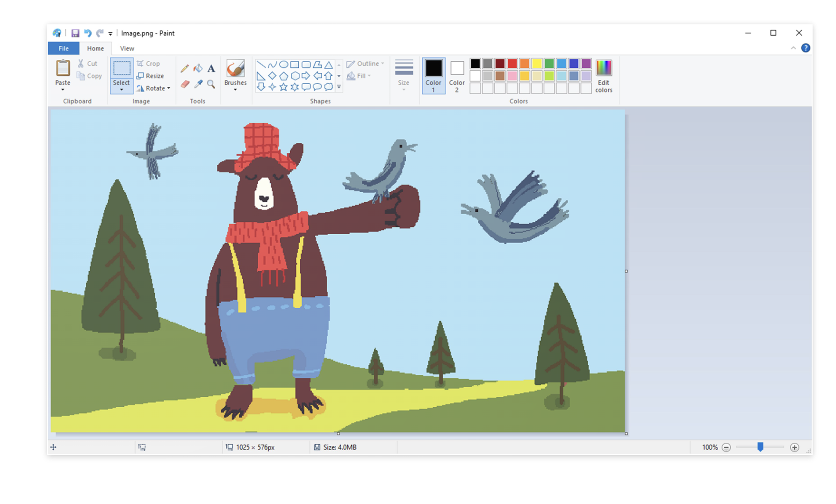Select the Fill with color tool
The height and width of the screenshot is (504, 836).
[198, 68]
